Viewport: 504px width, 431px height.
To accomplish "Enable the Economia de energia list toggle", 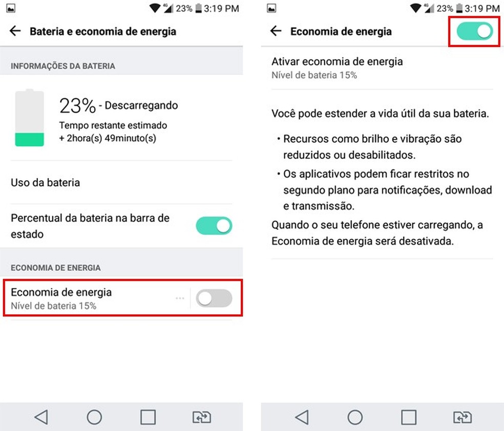I will [x=214, y=298].
